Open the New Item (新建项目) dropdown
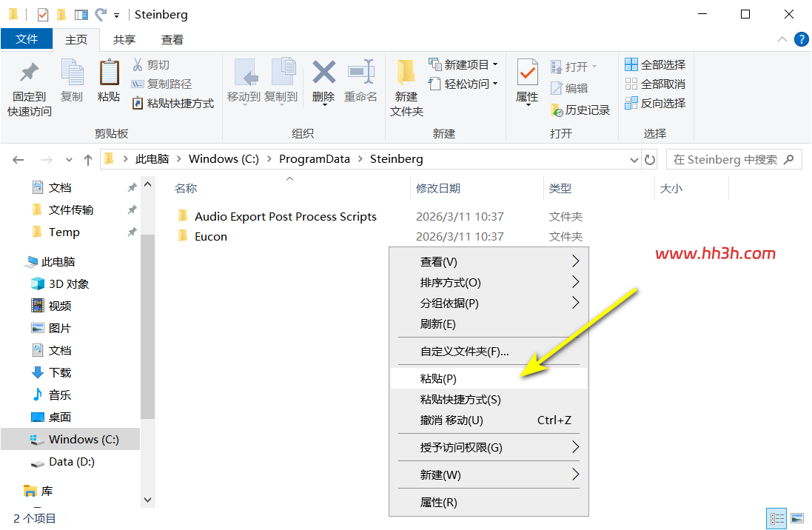Screen dimensions: 812x530 pos(463,64)
